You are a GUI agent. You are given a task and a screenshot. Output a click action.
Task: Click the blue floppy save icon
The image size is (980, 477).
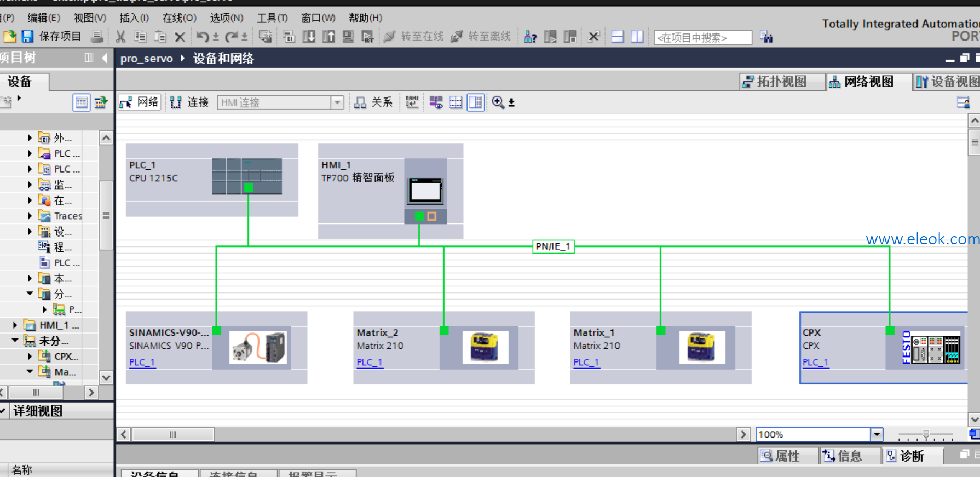pyautogui.click(x=27, y=37)
